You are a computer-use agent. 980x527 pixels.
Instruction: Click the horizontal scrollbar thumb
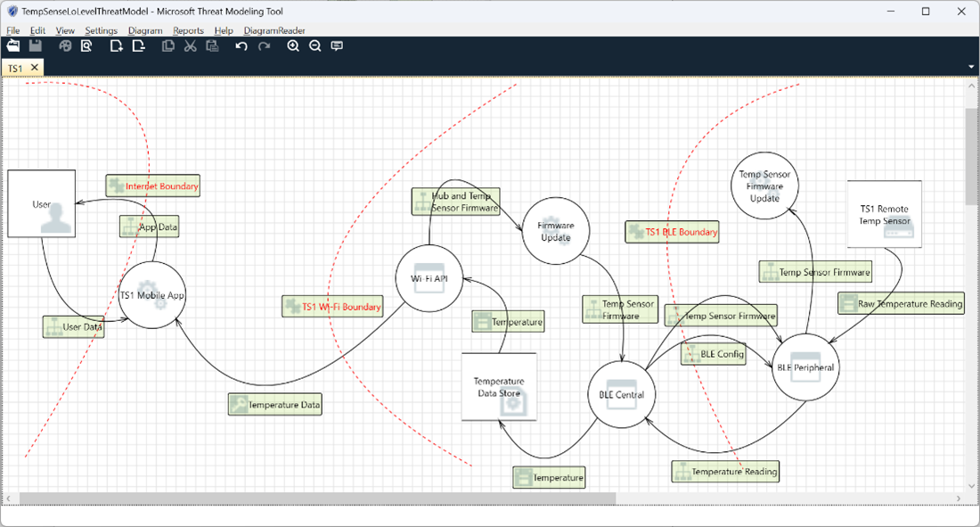316,498
